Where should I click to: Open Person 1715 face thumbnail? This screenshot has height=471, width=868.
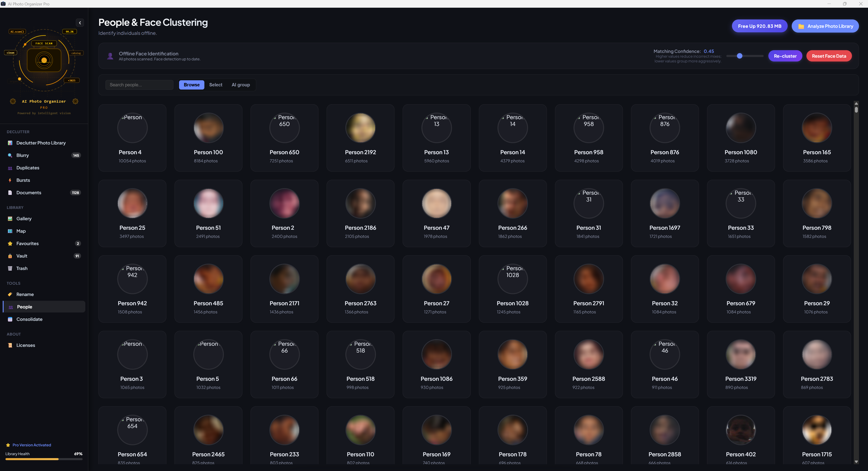click(817, 430)
